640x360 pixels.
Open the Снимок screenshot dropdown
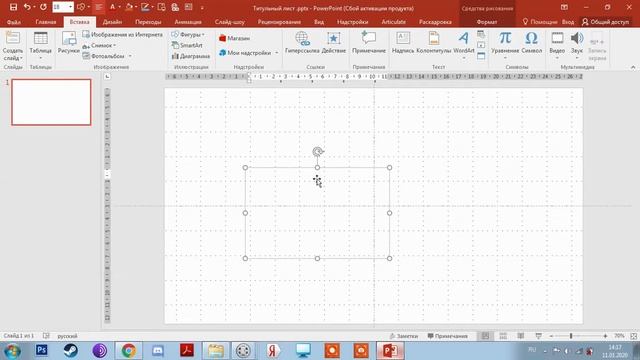[x=99, y=45]
